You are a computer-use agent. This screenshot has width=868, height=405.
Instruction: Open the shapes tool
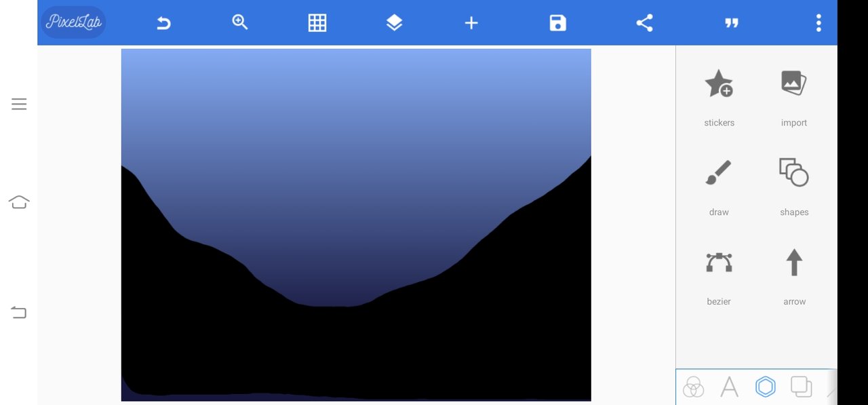(793, 172)
